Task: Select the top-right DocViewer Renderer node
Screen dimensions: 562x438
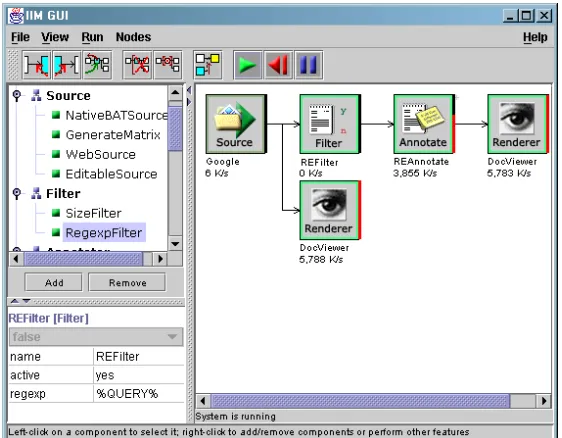Action: [518, 124]
